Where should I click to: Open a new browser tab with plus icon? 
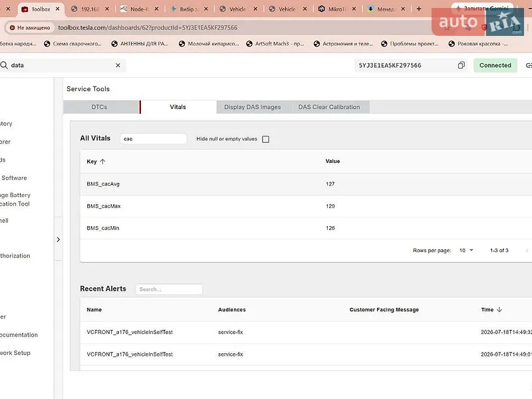[x=419, y=9]
